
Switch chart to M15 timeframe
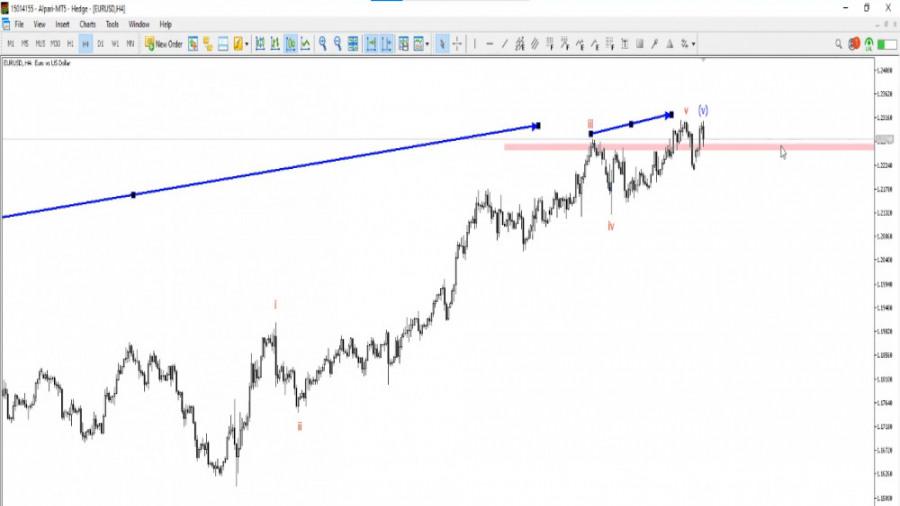coord(40,44)
